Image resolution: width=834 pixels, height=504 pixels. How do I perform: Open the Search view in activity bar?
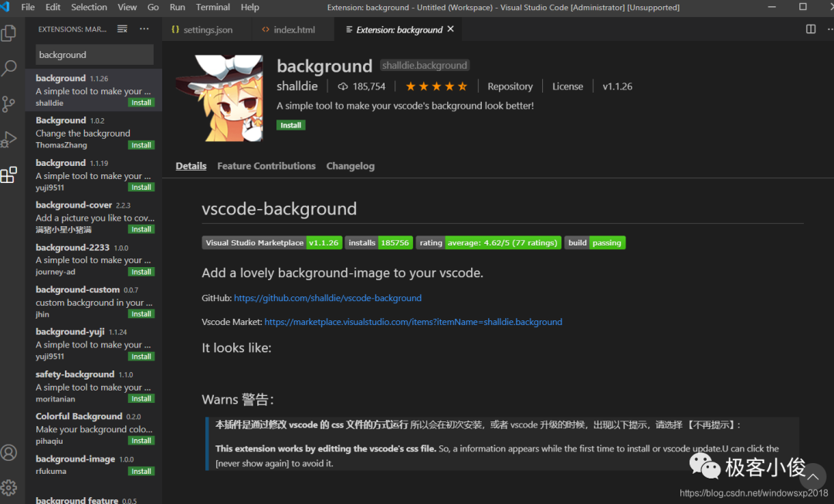tap(8, 68)
